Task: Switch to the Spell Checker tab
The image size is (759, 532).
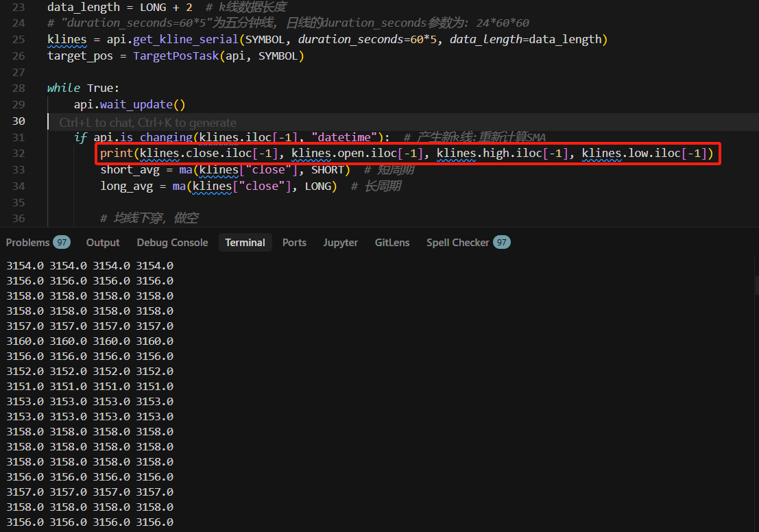Action: [457, 243]
